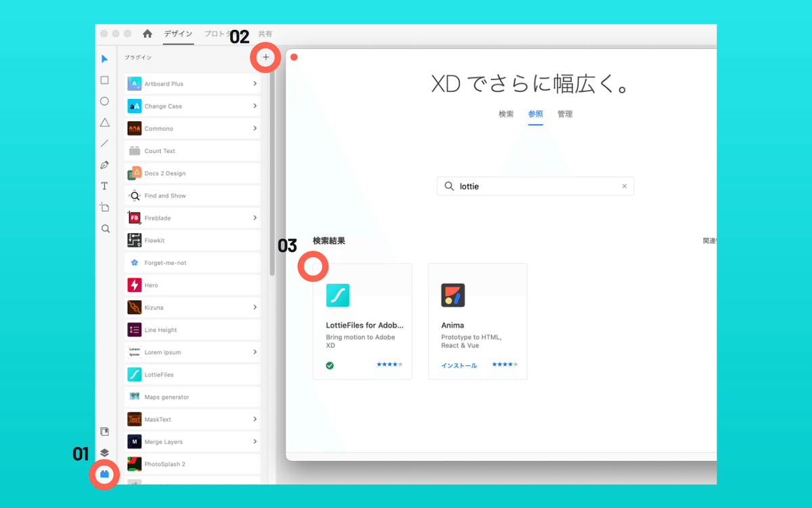This screenshot has height=508, width=812.
Task: Click the plus button to add plugins
Action: tap(266, 58)
